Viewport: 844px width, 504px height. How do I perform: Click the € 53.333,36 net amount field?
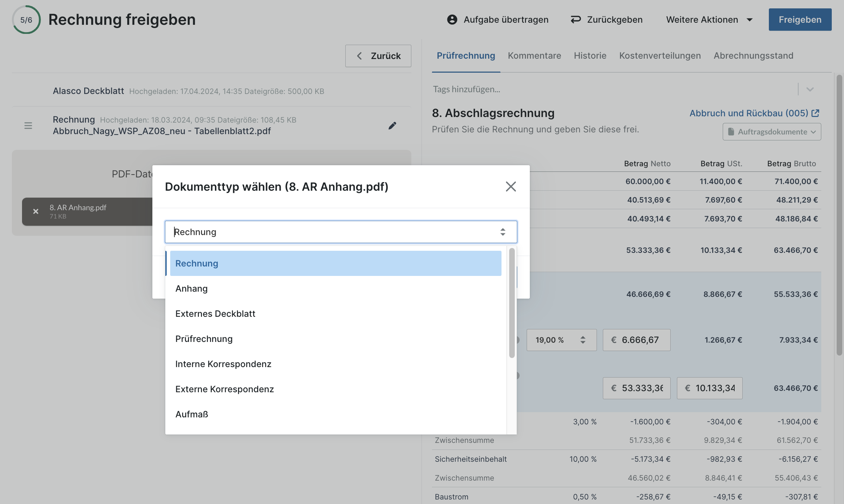[636, 388]
